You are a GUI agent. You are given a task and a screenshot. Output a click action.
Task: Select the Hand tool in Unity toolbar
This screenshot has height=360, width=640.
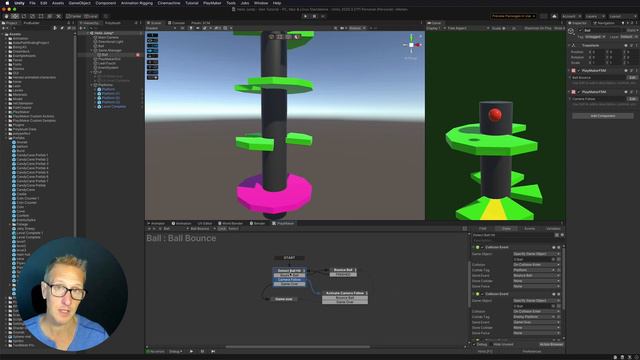pos(7,16)
